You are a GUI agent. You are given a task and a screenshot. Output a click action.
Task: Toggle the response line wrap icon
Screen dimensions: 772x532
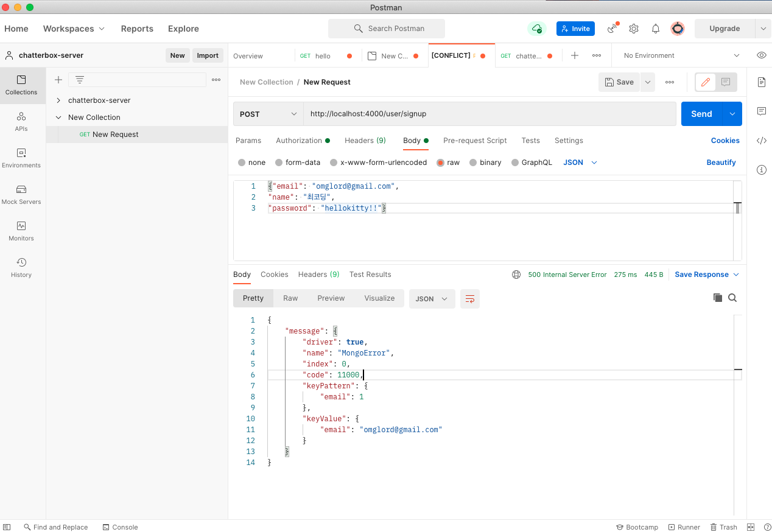(470, 299)
